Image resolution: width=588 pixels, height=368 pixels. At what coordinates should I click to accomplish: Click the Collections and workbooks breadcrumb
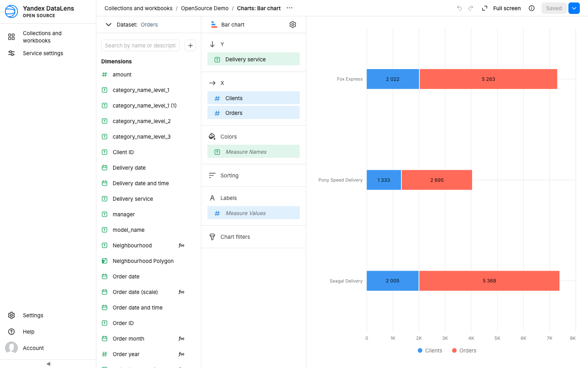coord(138,8)
